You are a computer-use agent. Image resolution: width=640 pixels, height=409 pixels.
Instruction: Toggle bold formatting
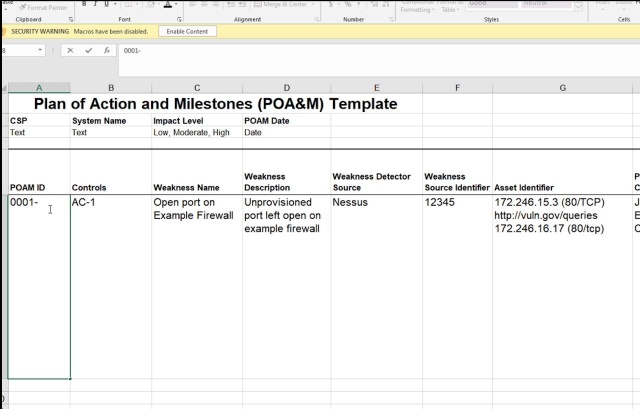click(85, 4)
